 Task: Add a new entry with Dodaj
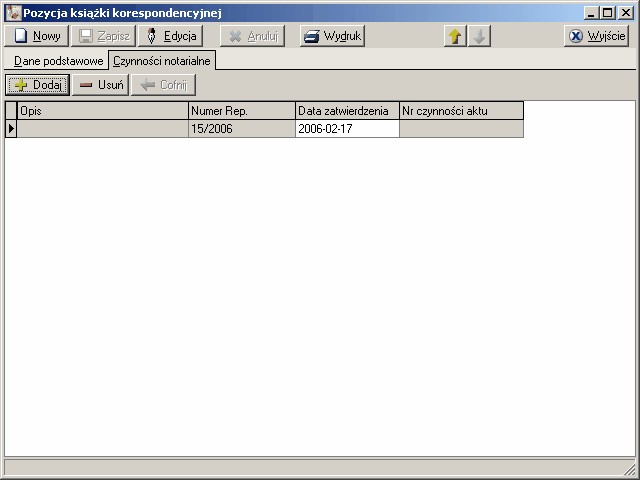click(38, 85)
